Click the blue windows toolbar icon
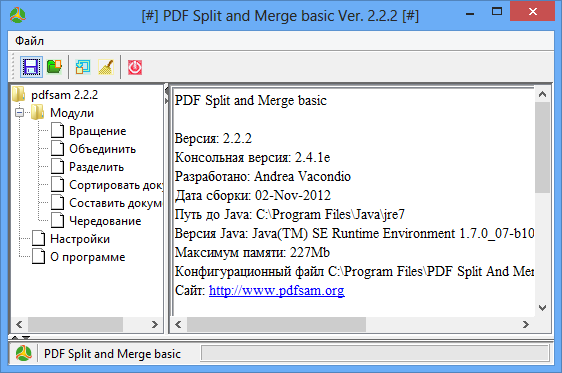 pyautogui.click(x=83, y=67)
